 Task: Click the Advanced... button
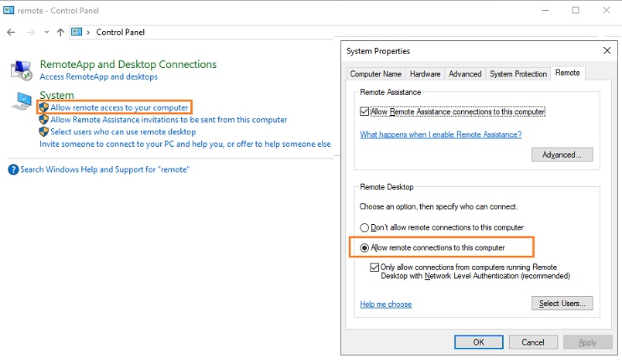(562, 155)
